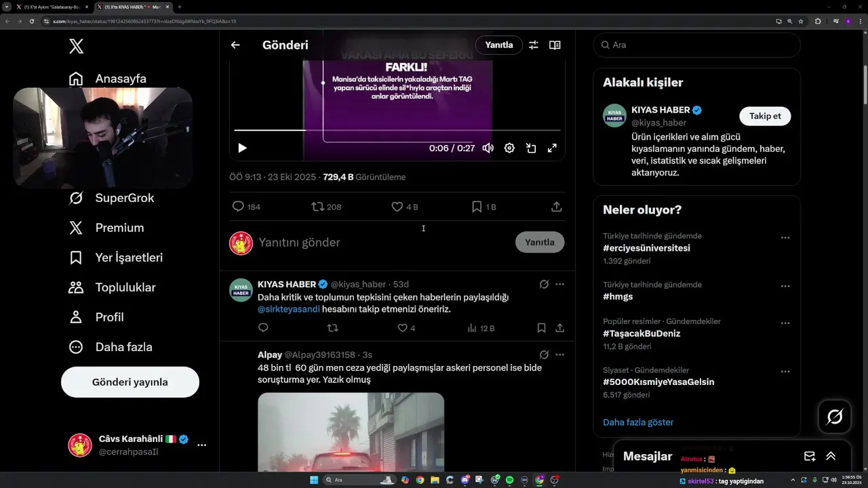Toggle picture-in-picture for the video
The width and height of the screenshot is (868, 488).
531,148
